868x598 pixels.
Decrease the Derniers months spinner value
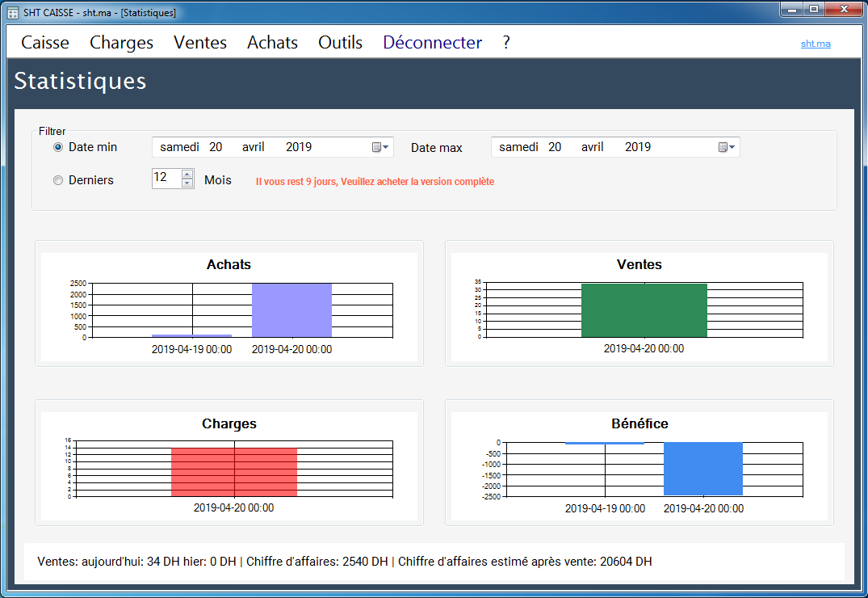coord(187,183)
